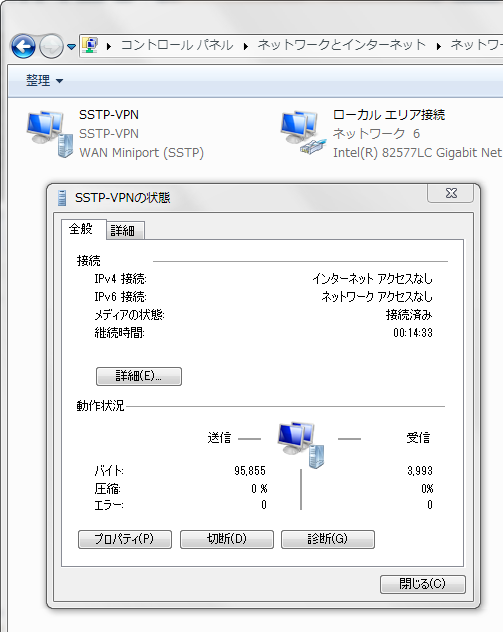Click the IPv6 status ネットワーク アクセスなし
This screenshot has width=503, height=632.
[377, 297]
